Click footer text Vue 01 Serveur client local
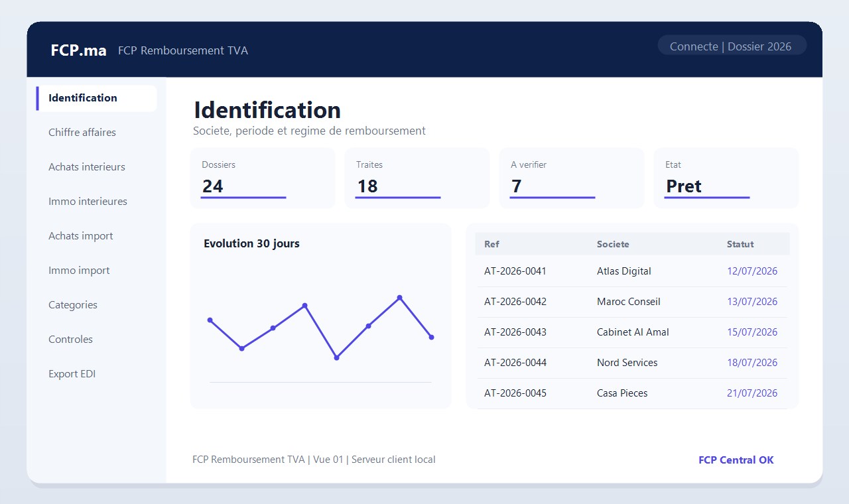849x504 pixels. [374, 460]
